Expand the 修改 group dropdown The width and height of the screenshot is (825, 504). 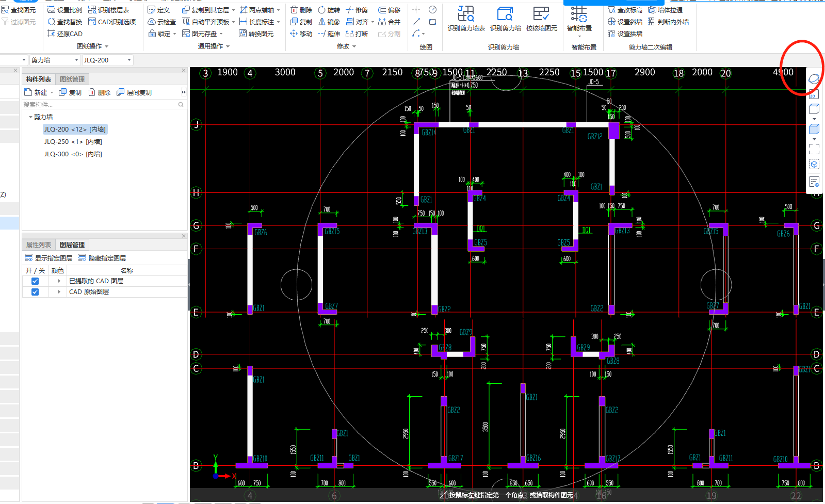pos(347,46)
